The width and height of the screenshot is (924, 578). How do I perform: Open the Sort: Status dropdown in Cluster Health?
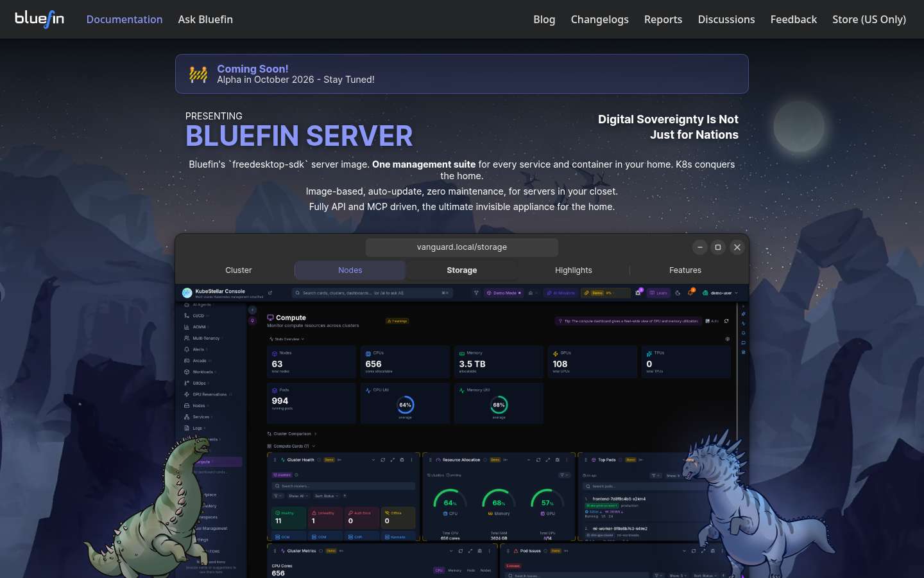[x=327, y=496]
